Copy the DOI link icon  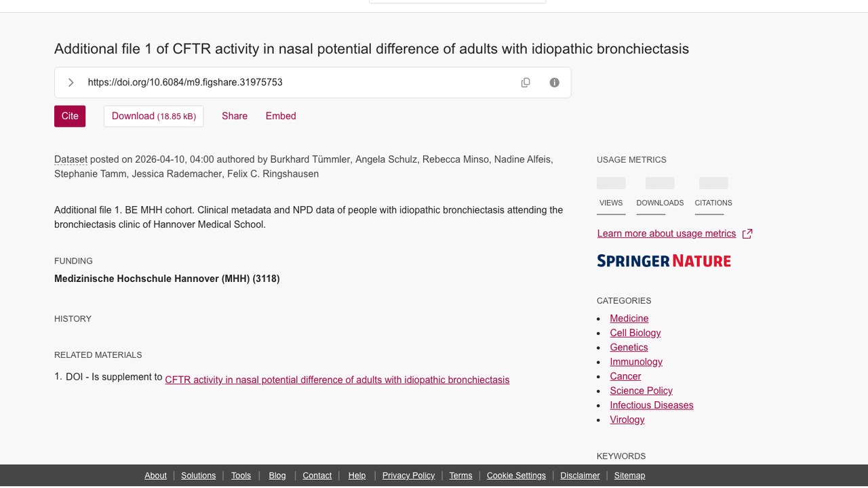pyautogui.click(x=526, y=83)
